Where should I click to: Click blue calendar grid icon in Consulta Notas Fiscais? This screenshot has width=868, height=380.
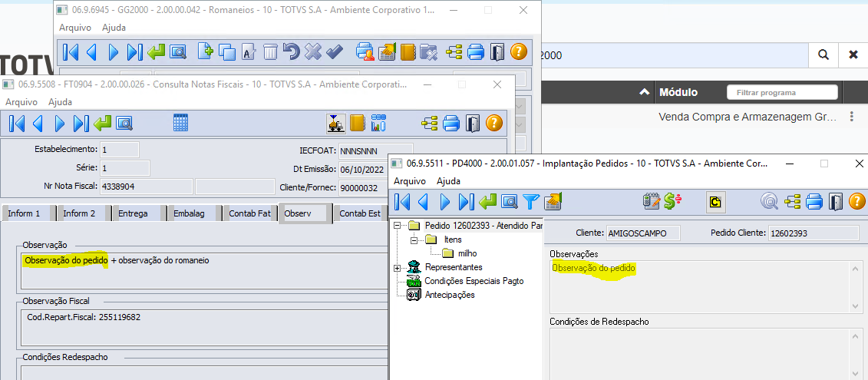coord(181,123)
